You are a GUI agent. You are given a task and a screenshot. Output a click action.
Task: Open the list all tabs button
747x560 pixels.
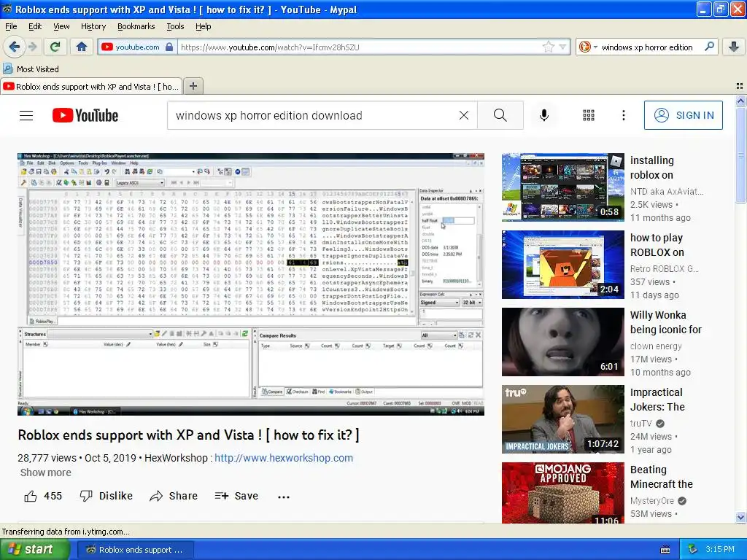[x=740, y=86]
